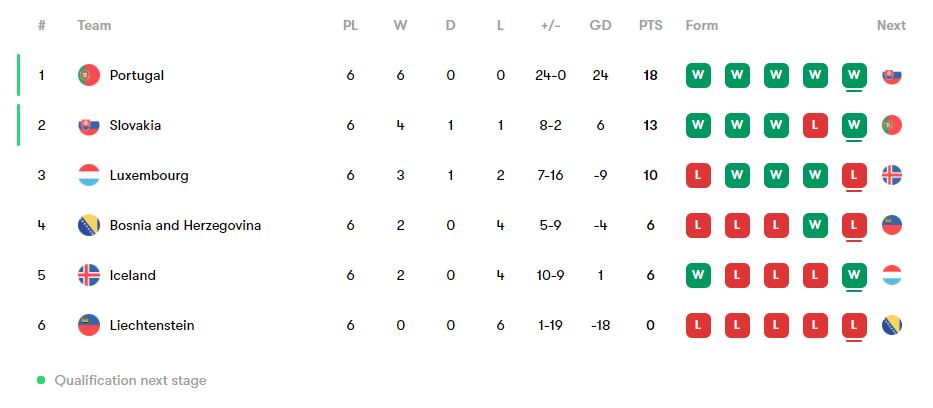Click Portugal's flag icon in the team column
The width and height of the screenshot is (933, 408).
(89, 76)
